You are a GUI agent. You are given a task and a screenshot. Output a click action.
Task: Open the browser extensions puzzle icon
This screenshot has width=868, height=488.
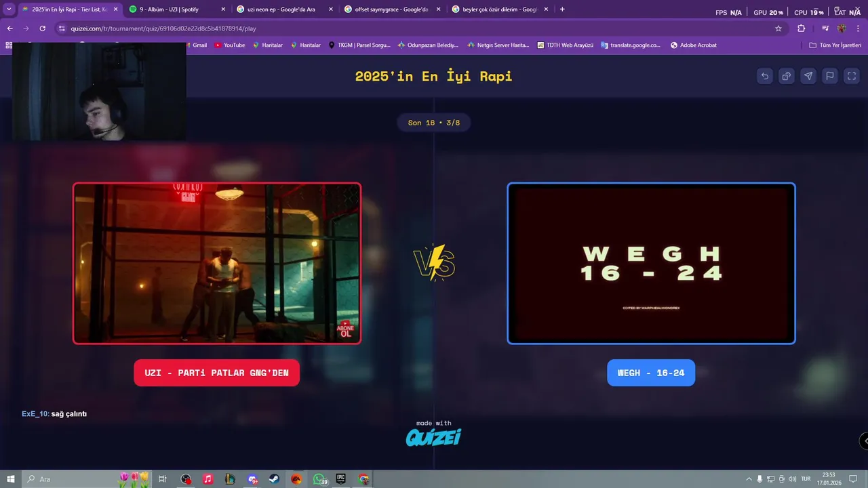point(802,28)
